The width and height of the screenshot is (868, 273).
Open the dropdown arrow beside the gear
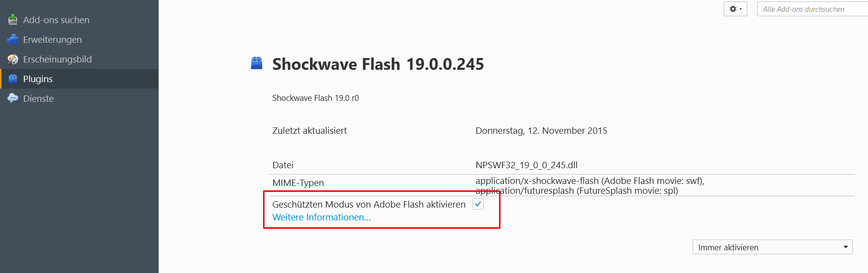click(x=740, y=9)
